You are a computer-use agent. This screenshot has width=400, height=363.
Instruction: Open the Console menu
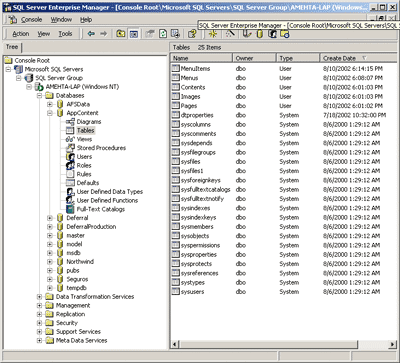31,20
